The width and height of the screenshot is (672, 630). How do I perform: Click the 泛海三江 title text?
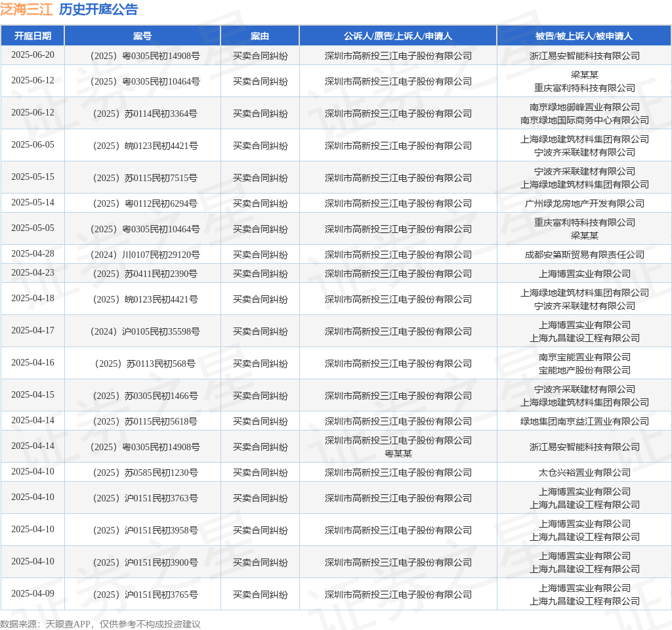coord(26,9)
